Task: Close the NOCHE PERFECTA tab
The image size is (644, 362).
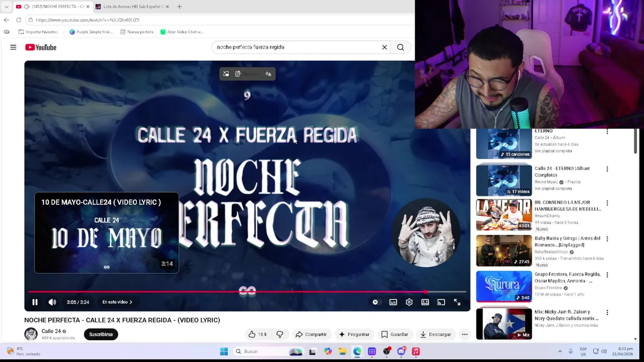Action: pos(88,7)
